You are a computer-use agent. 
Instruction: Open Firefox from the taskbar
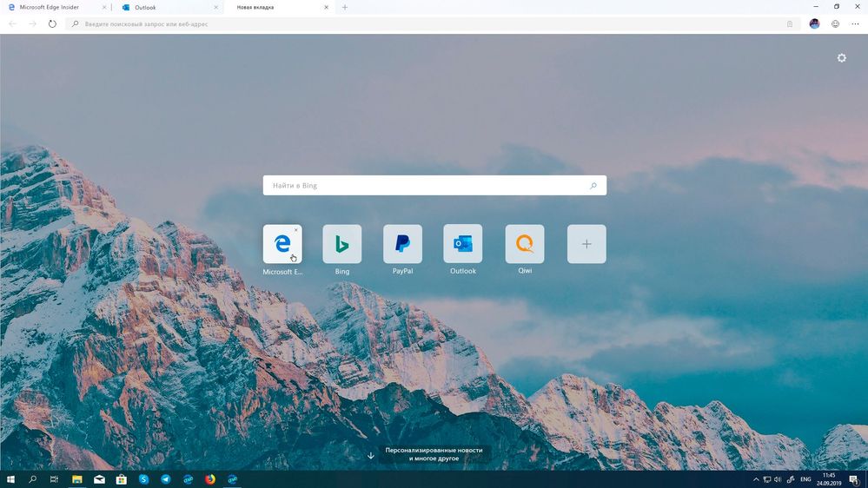click(x=209, y=479)
